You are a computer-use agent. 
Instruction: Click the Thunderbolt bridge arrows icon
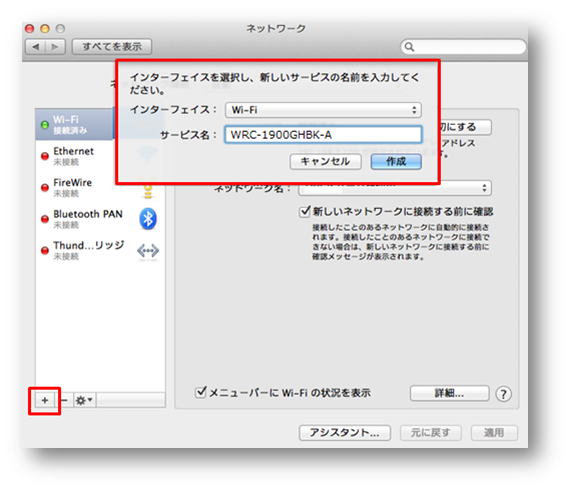point(148,250)
